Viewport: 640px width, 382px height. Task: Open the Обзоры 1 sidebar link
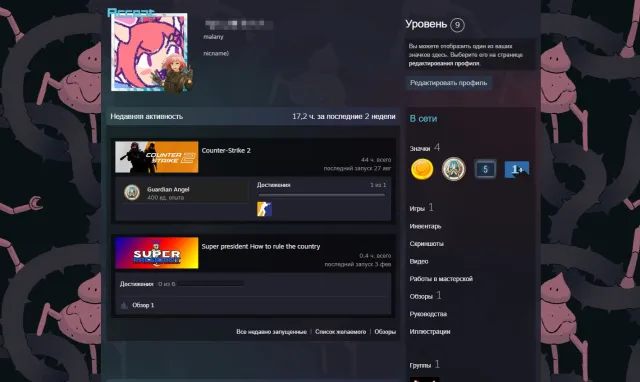click(x=425, y=295)
